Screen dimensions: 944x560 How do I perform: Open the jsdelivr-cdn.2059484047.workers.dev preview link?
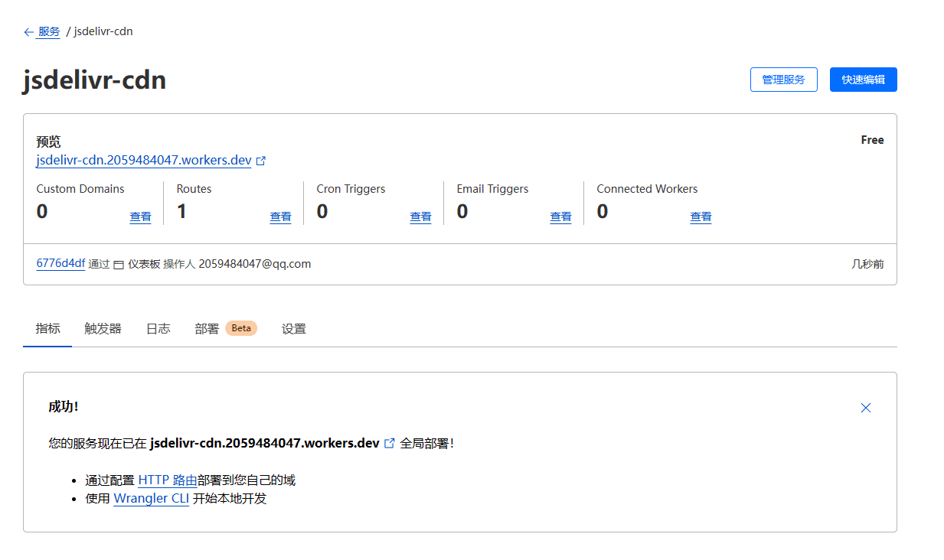tap(144, 161)
